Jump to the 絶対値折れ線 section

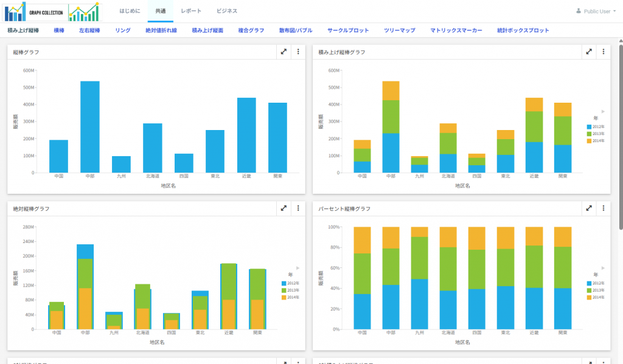161,30
